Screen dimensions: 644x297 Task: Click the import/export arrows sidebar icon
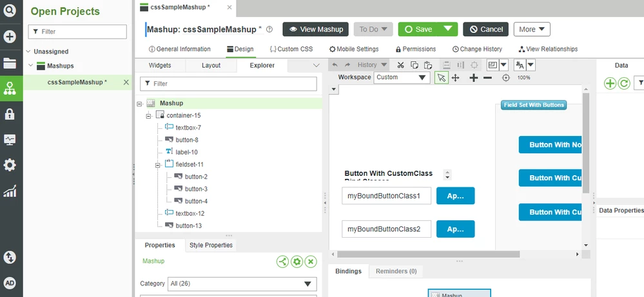(10, 257)
